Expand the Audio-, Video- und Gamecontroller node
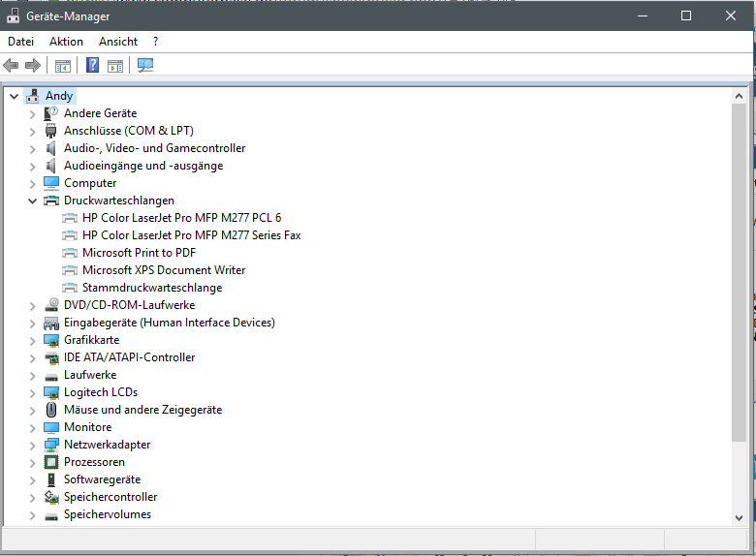Screen dimensions: 756x556 point(32,149)
